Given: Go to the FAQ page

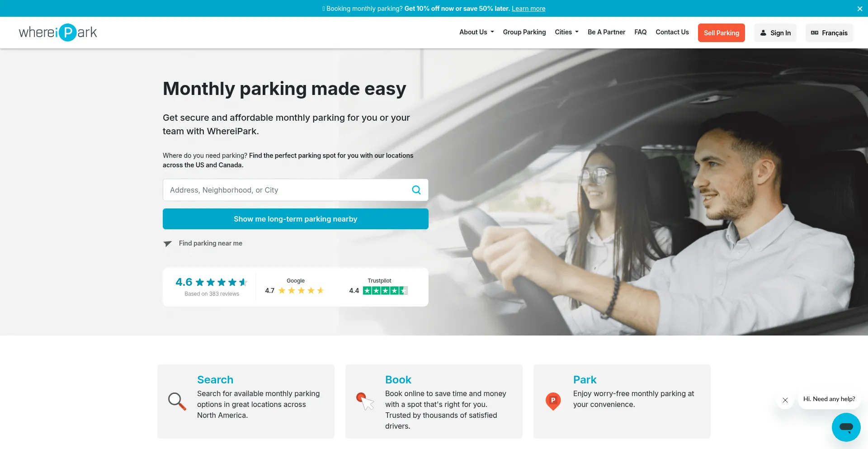Looking at the screenshot, I should pyautogui.click(x=640, y=32).
